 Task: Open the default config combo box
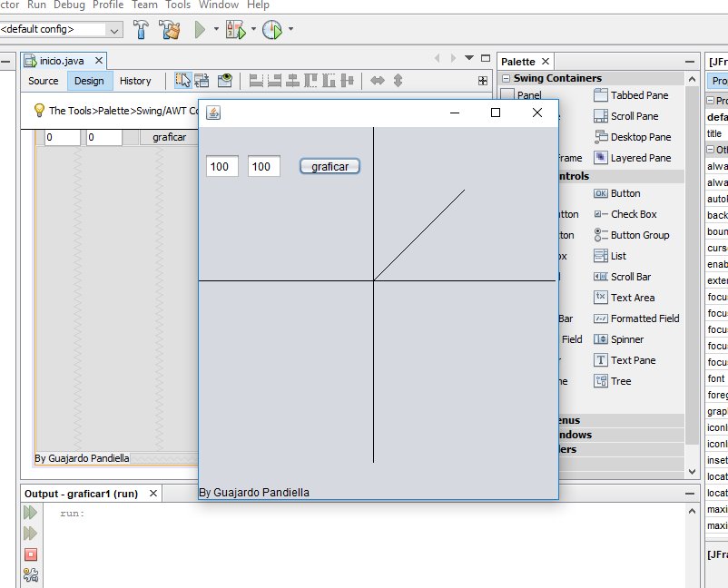point(113,29)
